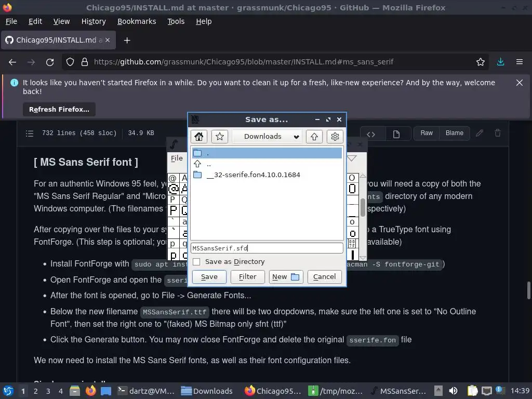The width and height of the screenshot is (532, 399).
Task: Dismiss the refresh Firefox notification
Action: tap(520, 83)
